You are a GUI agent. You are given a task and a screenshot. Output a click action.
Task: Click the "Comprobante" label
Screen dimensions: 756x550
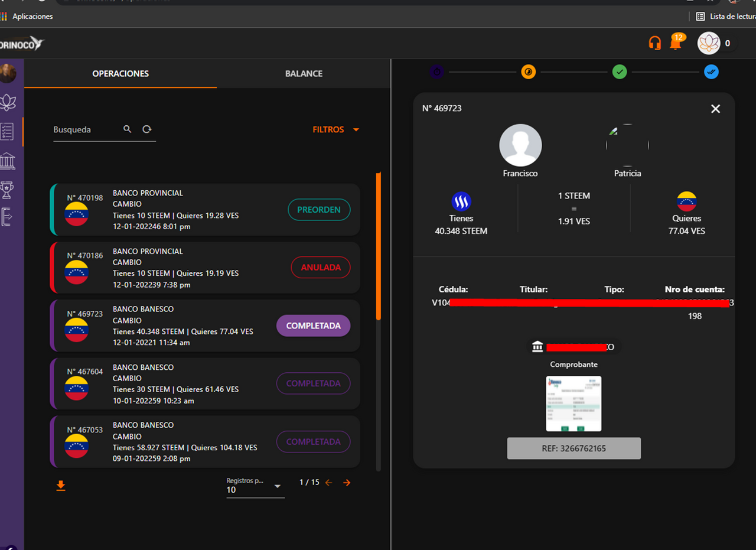tap(573, 365)
